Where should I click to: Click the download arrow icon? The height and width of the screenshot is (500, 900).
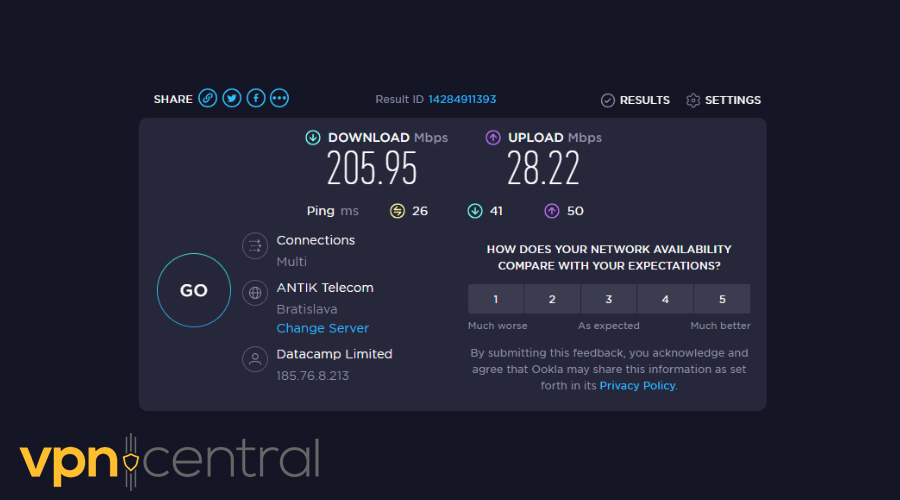313,138
